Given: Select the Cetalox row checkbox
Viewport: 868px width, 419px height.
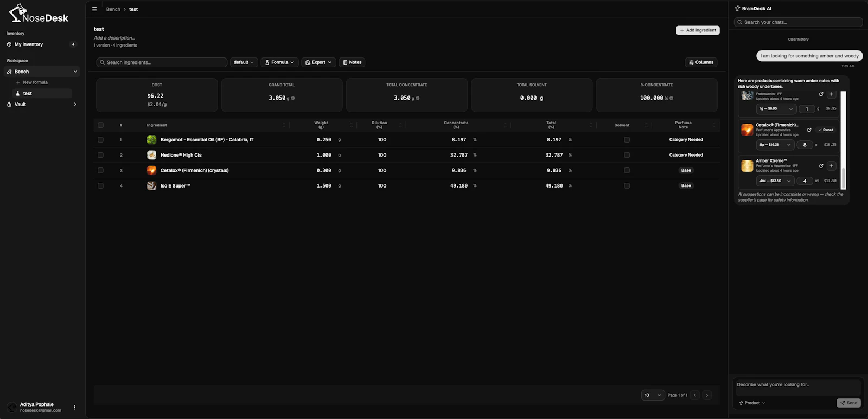Looking at the screenshot, I should tap(100, 170).
